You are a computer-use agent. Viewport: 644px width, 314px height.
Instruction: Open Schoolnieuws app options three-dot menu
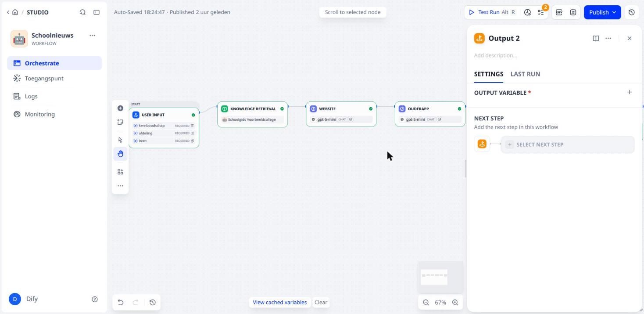pos(92,35)
